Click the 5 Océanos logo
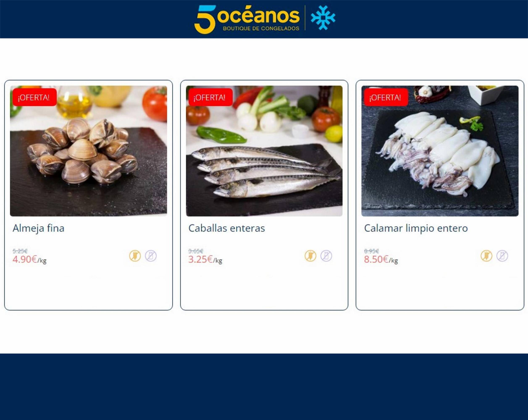 tap(247, 19)
